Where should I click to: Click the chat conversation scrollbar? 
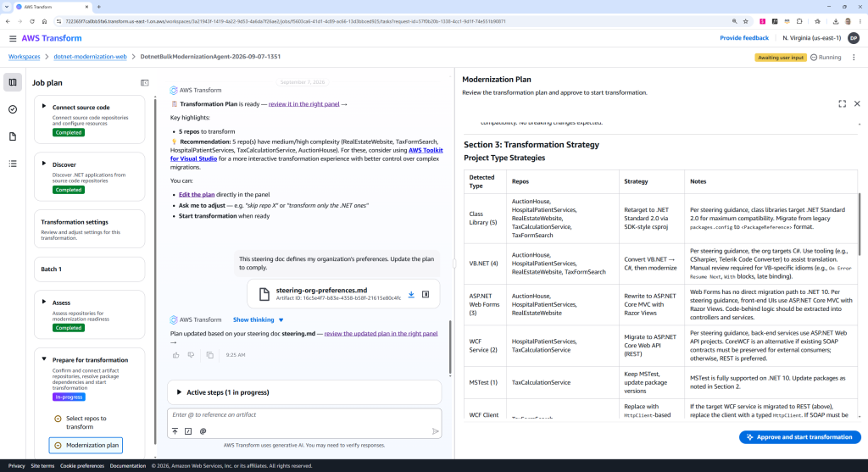coord(450,348)
